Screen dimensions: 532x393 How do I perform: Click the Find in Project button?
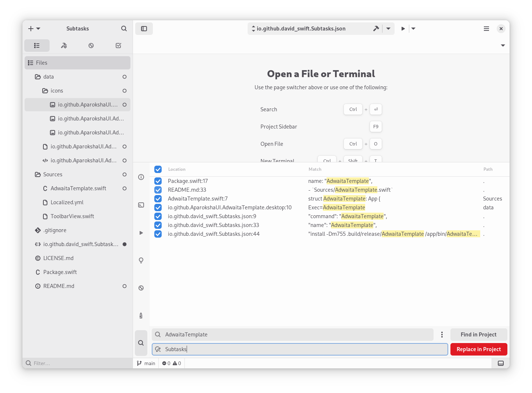tap(478, 335)
